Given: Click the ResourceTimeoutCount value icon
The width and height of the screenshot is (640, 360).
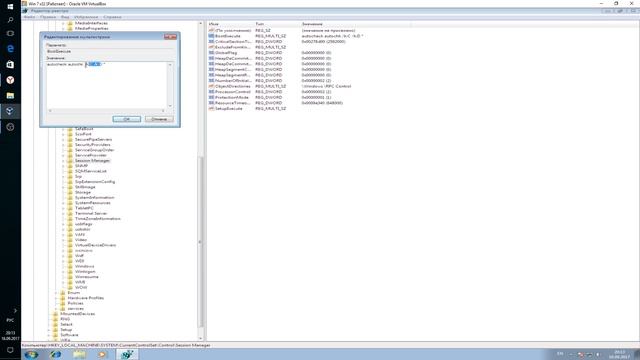Looking at the screenshot, I should (x=211, y=103).
